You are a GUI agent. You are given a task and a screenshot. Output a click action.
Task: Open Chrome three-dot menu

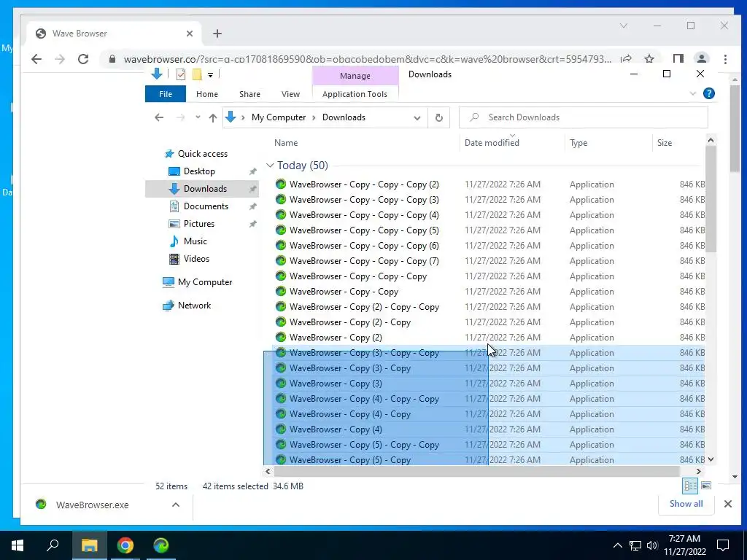coord(725,59)
